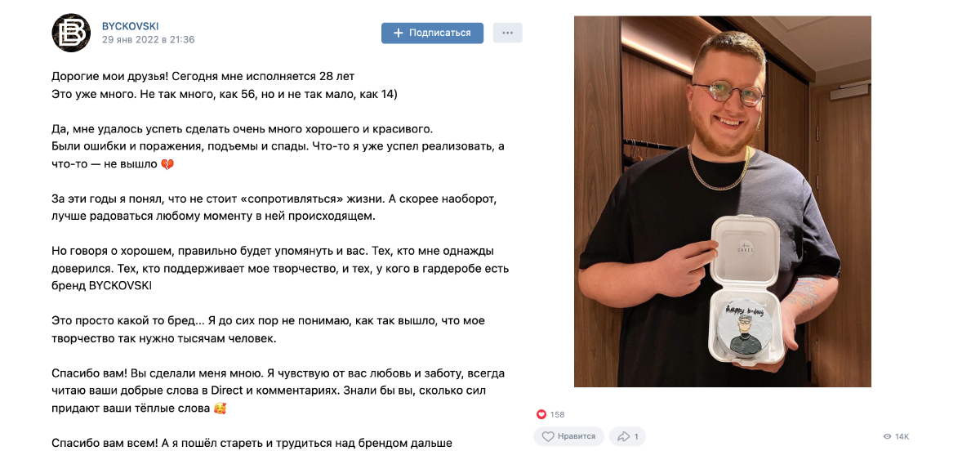The image size is (980, 469).
Task: Click the final line Спасибо вам всем
Action: click(x=251, y=443)
